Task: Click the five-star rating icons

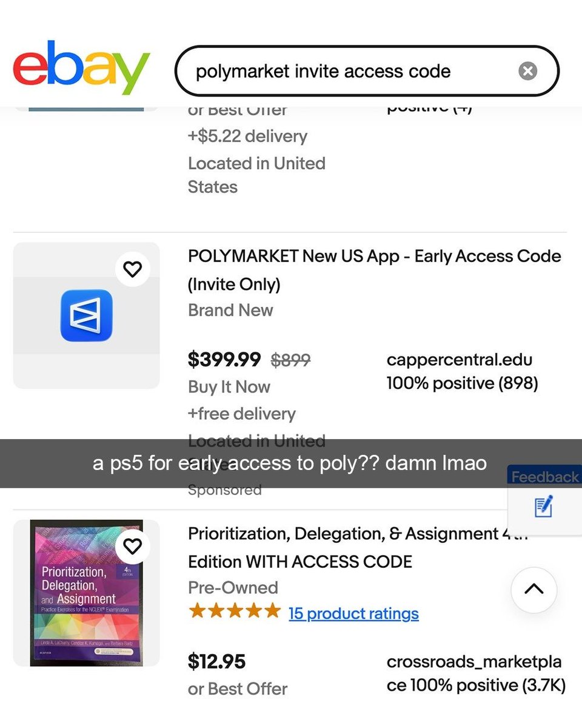Action: (x=235, y=611)
